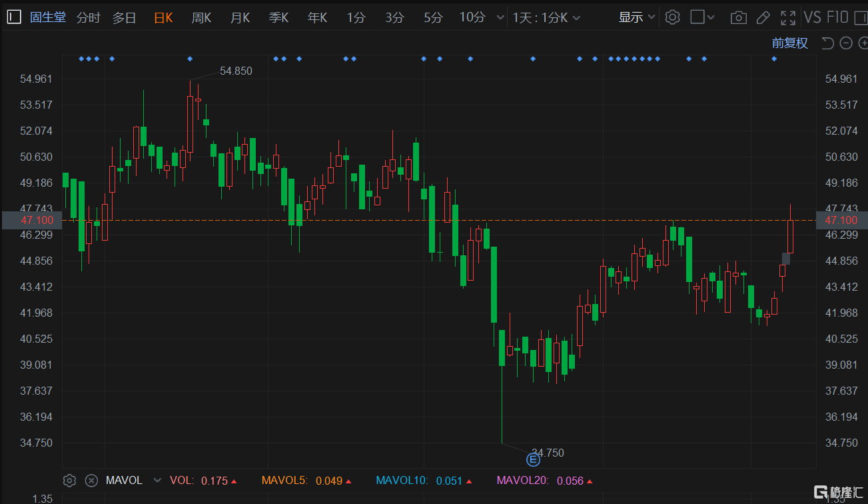Enter fullscreen chart mode

tap(788, 17)
